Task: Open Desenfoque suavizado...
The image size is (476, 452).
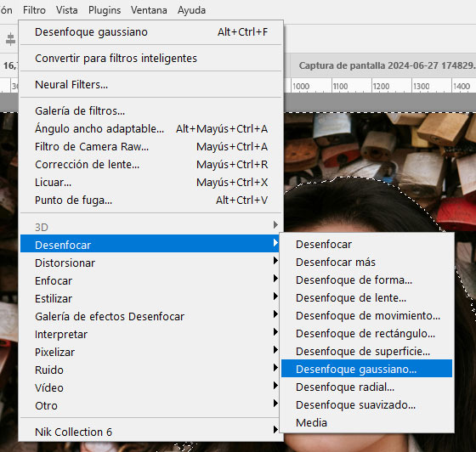Action: click(x=366, y=405)
